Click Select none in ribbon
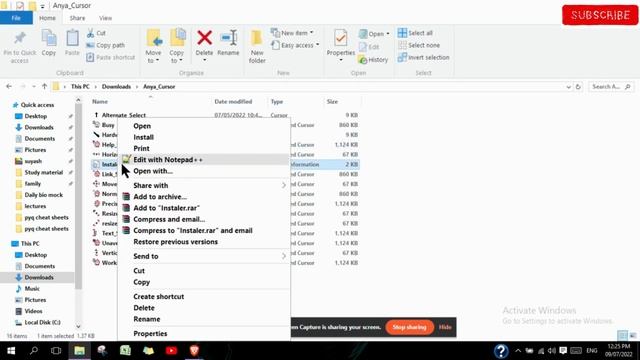This screenshot has height=360, width=640. point(419,45)
